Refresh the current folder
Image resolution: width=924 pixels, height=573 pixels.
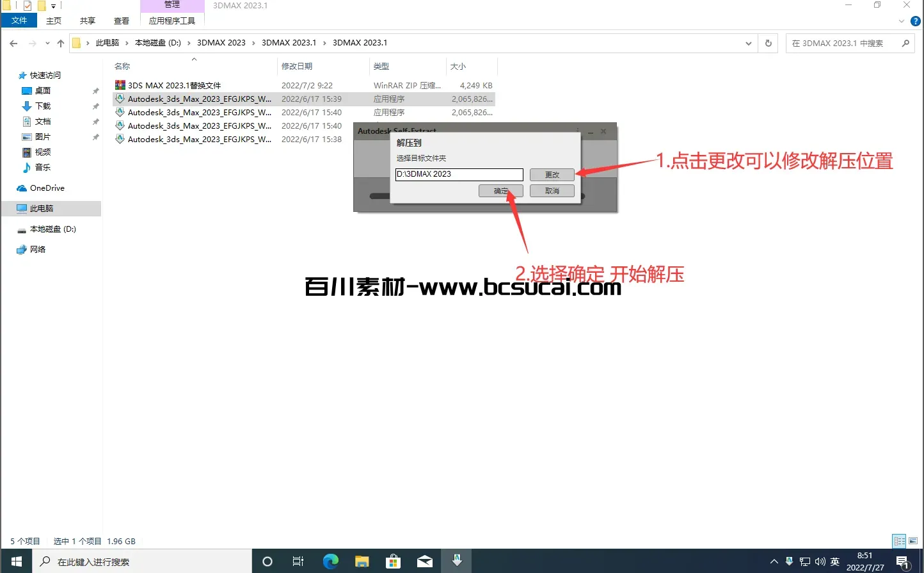coord(769,43)
